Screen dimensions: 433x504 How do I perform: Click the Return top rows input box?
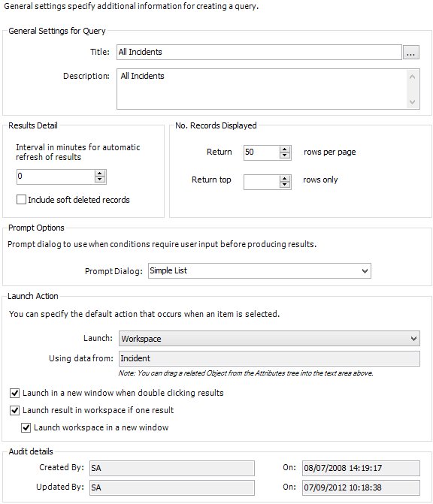[262, 182]
